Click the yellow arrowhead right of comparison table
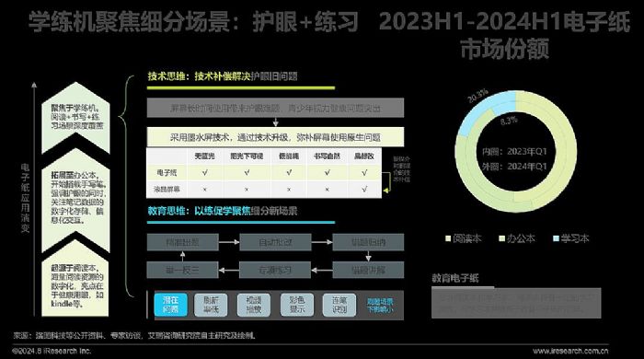The width and height of the screenshot is (644, 359). pos(385,191)
